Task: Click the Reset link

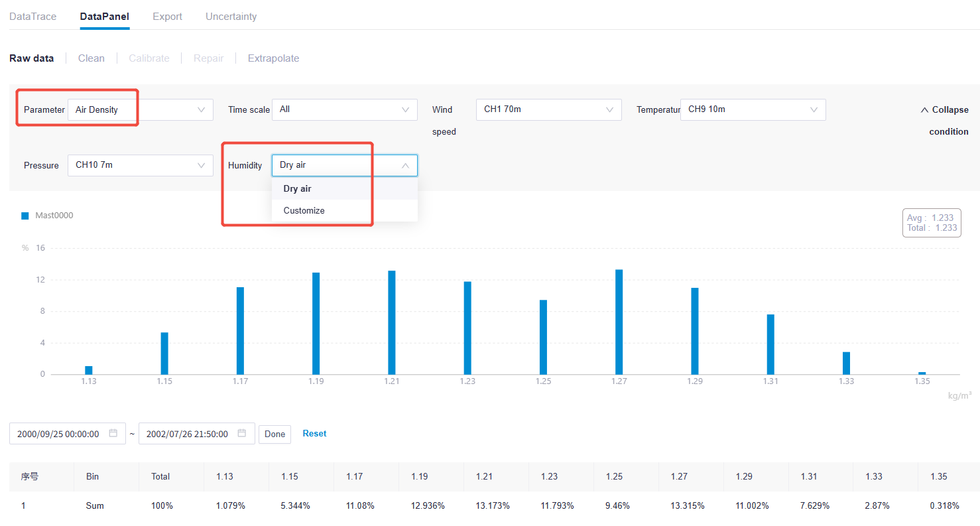Action: tap(314, 434)
